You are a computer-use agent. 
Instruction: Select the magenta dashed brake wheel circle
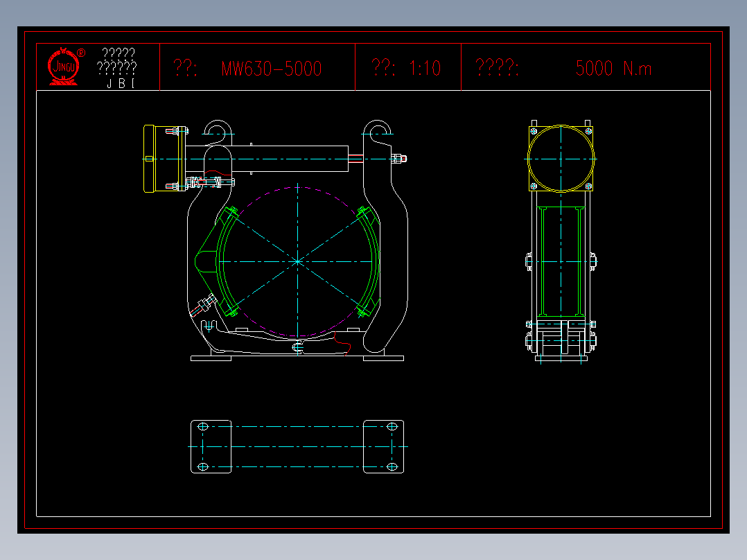(298, 262)
